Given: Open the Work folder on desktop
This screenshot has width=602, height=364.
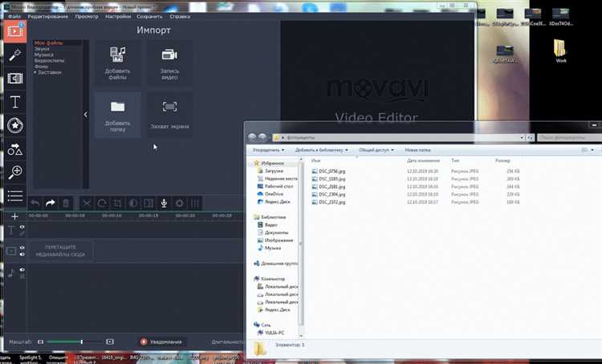Looking at the screenshot, I should point(561,51).
